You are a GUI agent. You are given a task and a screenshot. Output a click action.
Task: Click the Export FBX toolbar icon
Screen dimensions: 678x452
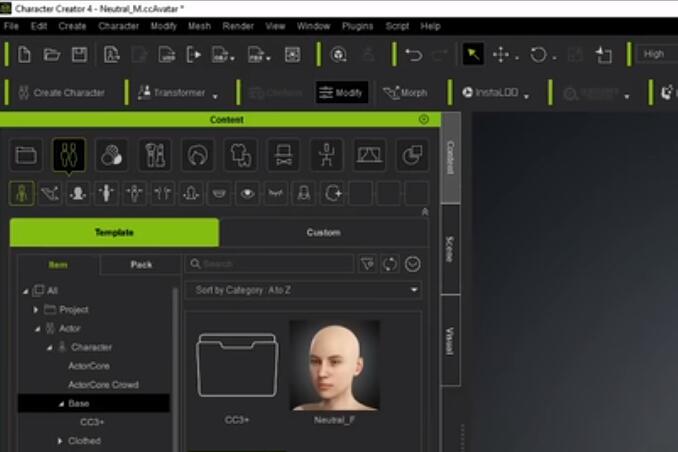click(256, 55)
